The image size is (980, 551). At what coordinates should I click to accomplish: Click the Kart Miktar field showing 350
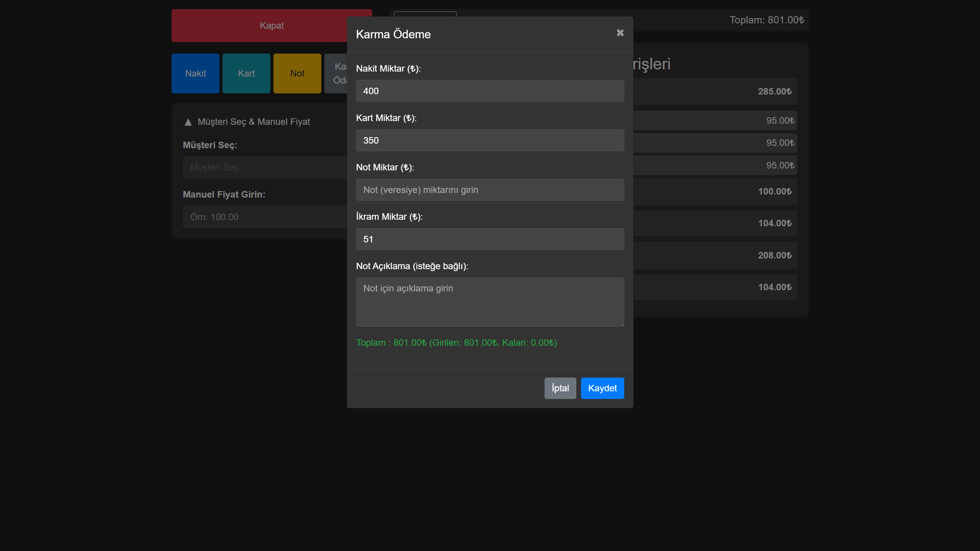489,141
